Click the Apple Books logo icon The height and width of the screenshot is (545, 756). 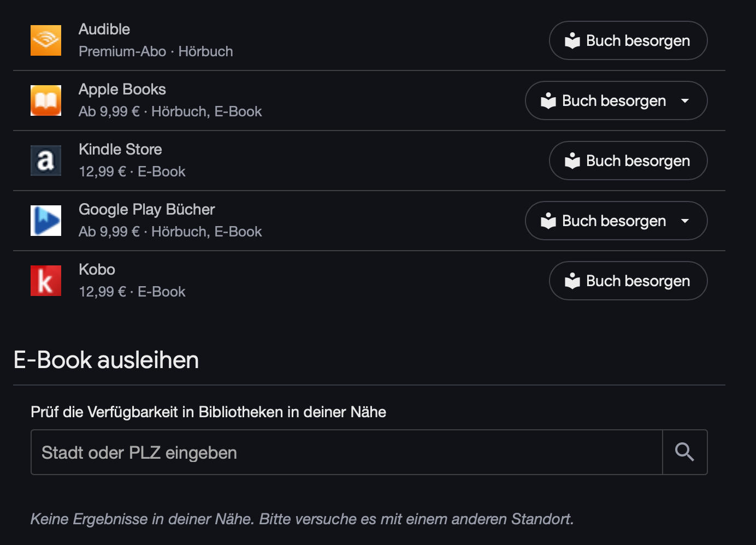click(x=46, y=100)
